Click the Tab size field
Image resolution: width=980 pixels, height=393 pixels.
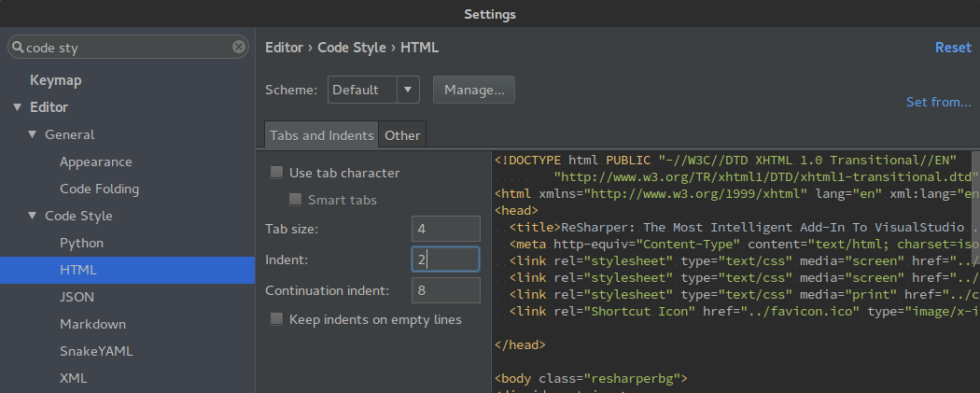coord(445,229)
